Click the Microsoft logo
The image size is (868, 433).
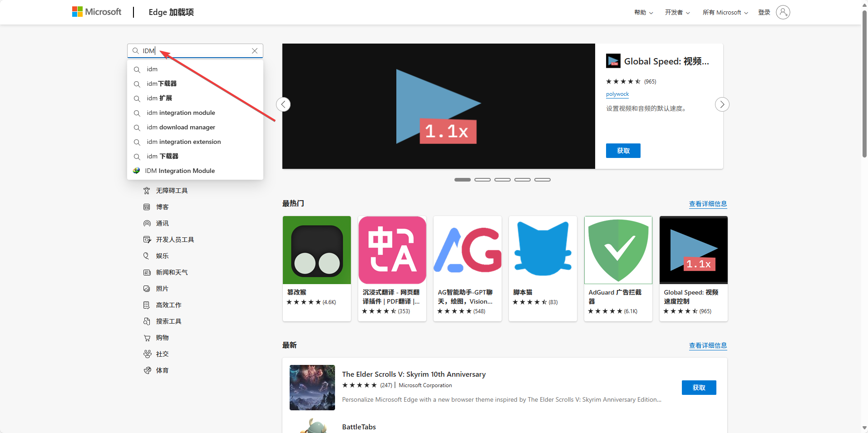coord(97,12)
